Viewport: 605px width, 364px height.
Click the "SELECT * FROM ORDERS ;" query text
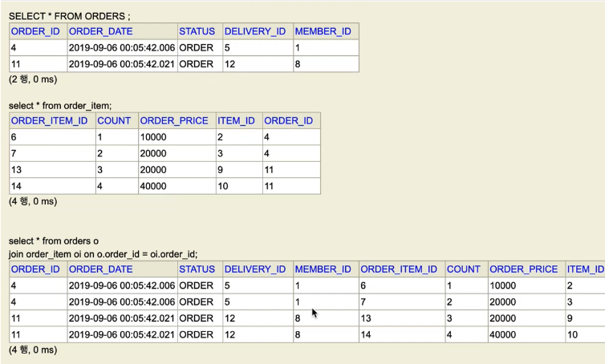(70, 16)
